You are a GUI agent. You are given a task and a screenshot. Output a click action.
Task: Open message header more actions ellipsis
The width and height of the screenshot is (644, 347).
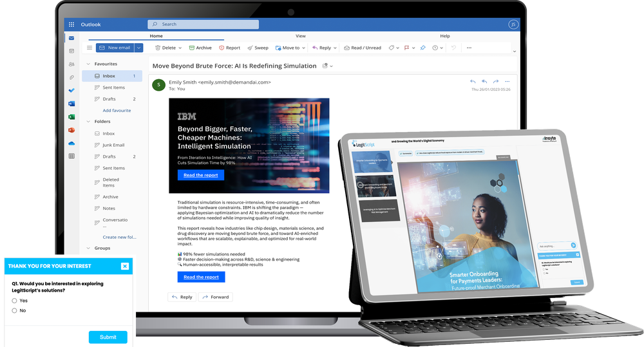click(x=507, y=81)
